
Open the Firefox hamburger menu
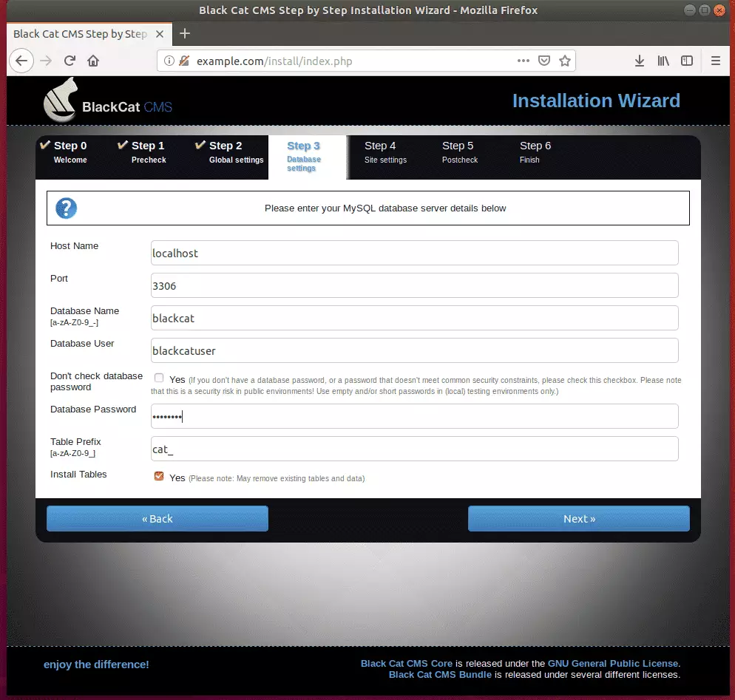click(x=715, y=61)
